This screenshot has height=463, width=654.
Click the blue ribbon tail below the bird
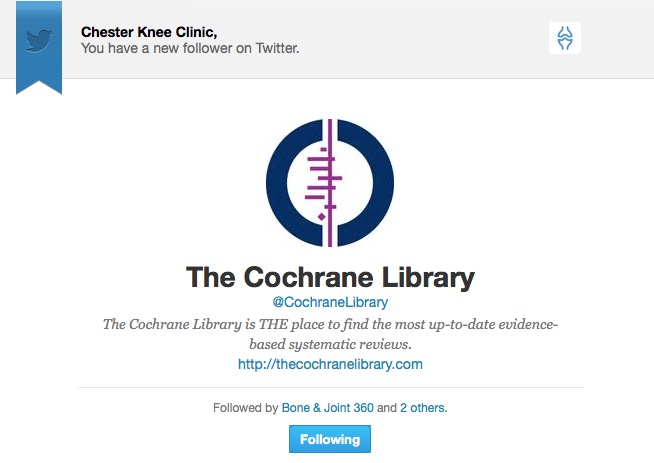coord(39,84)
